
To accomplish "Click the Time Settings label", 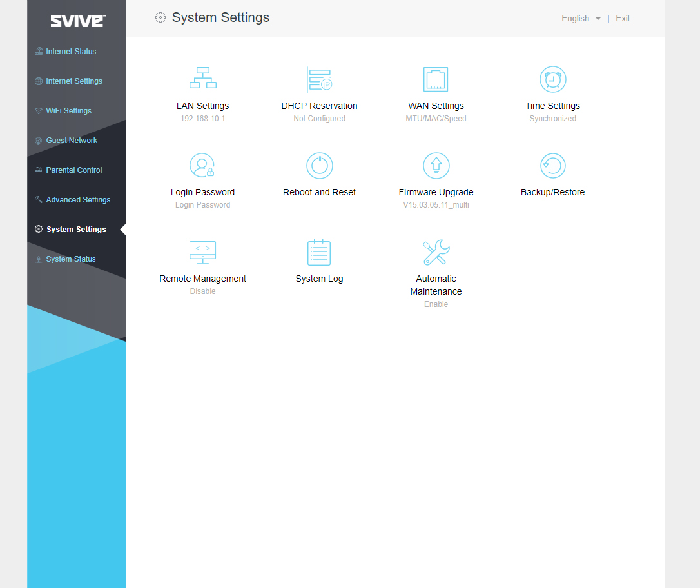I will (x=552, y=106).
